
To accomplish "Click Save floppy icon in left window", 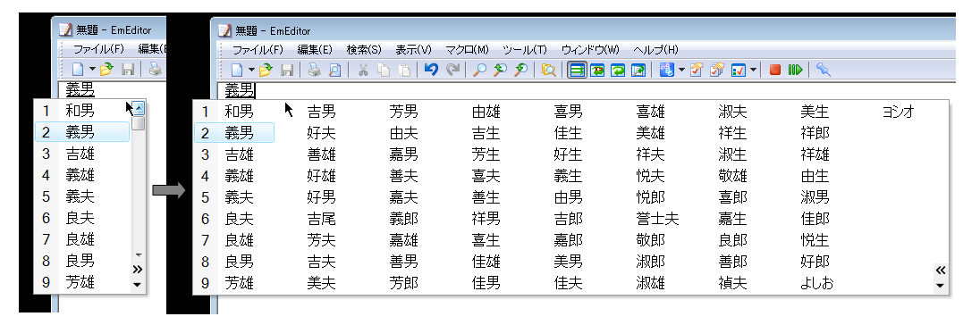I will pos(128,70).
